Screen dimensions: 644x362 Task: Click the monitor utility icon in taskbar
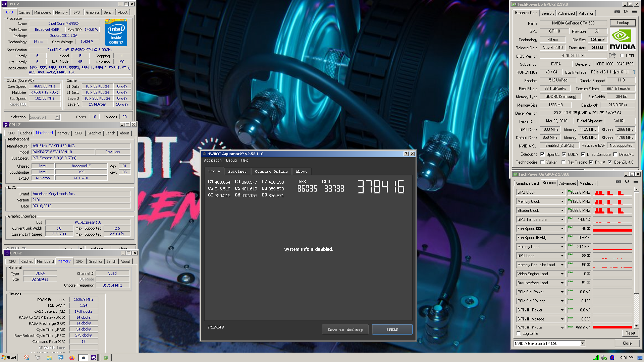tap(61, 358)
